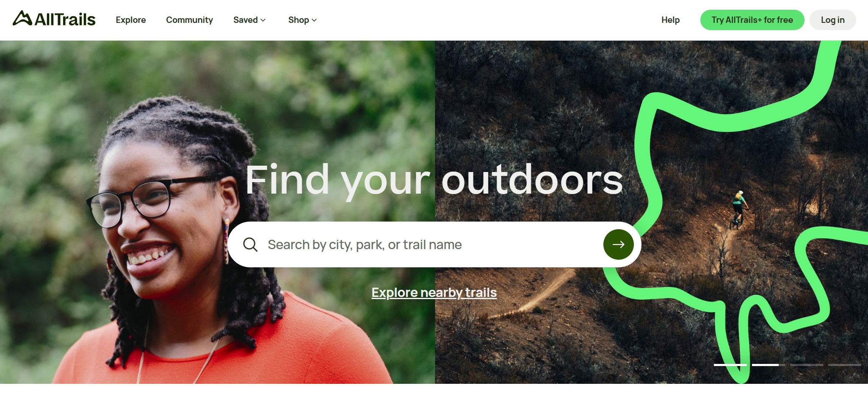This screenshot has width=868, height=394.
Task: Select the fourth carousel slide indicator
Action: pyautogui.click(x=844, y=365)
